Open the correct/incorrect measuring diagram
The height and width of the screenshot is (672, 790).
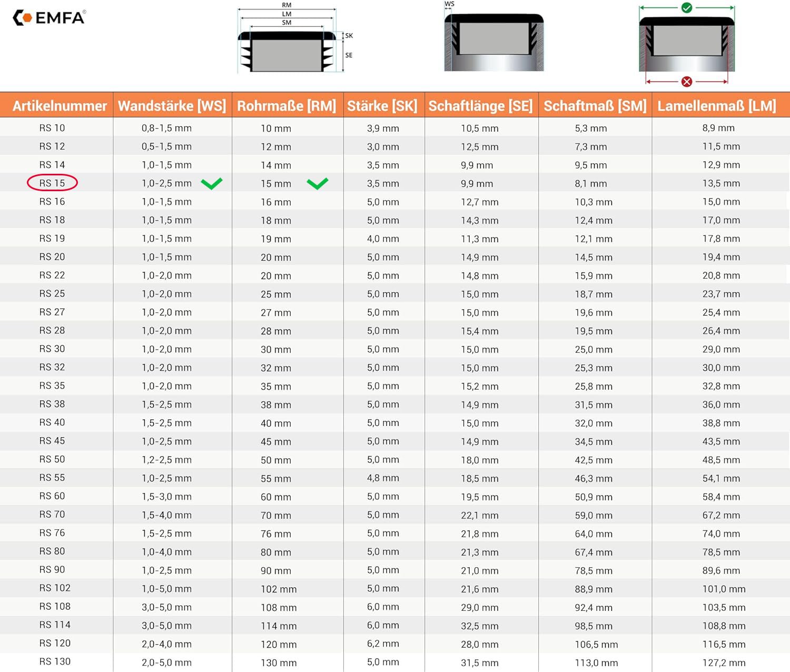[x=686, y=44]
